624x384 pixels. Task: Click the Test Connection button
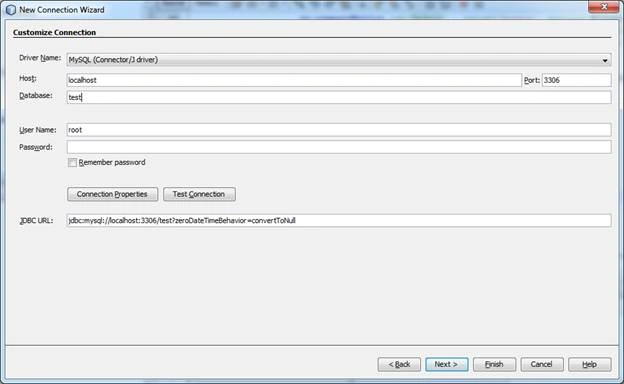(x=199, y=194)
